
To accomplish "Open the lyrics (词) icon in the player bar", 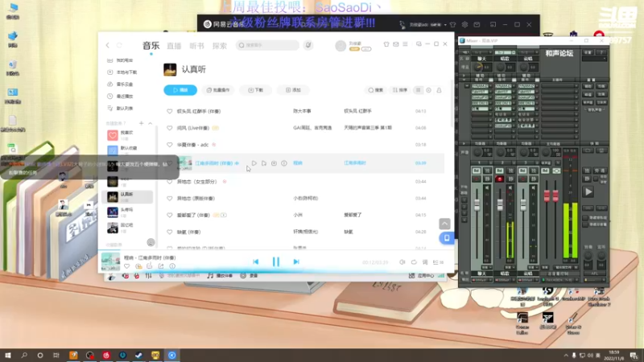I will 425,262.
